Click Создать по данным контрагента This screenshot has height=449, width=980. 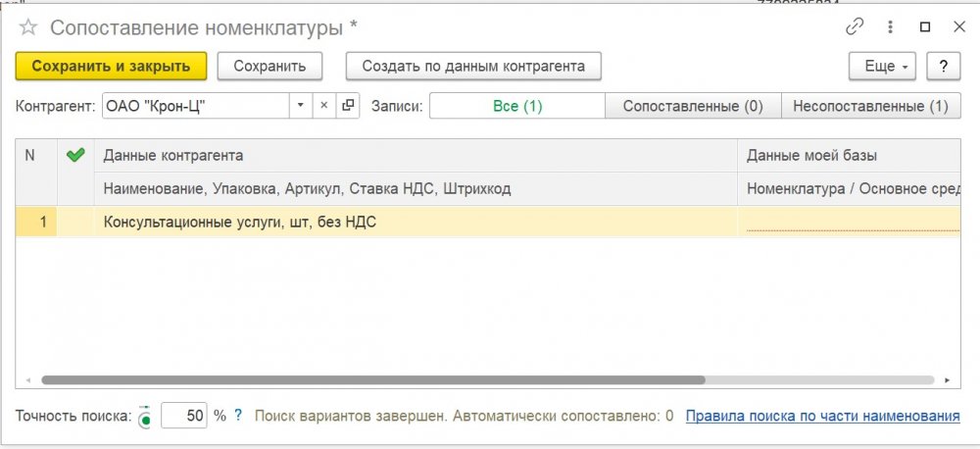[x=472, y=67]
